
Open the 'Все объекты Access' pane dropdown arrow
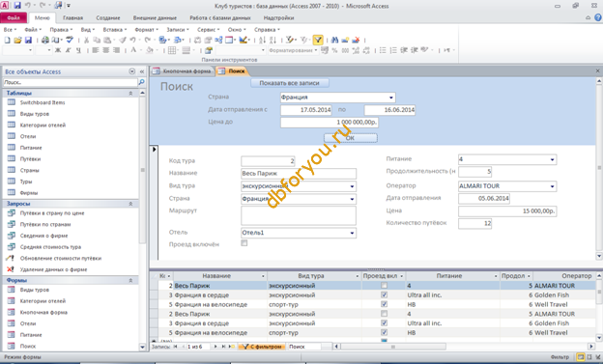coord(131,71)
